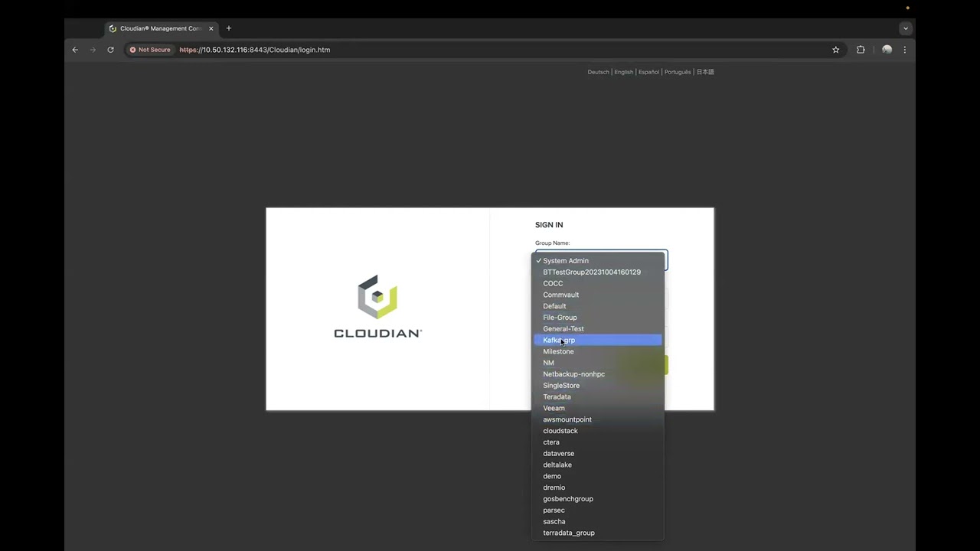Select COCC group option
The width and height of the screenshot is (980, 551).
(x=597, y=283)
